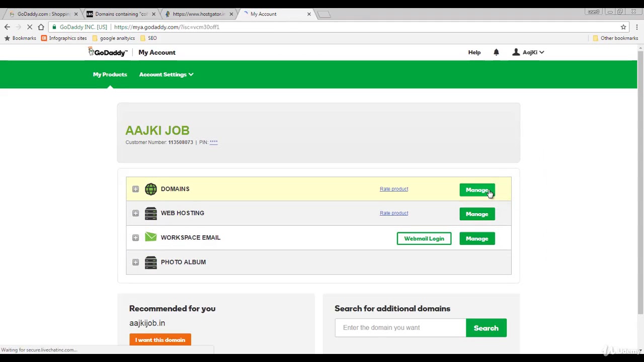Click the customer number 113508073
644x362 pixels.
(x=181, y=142)
